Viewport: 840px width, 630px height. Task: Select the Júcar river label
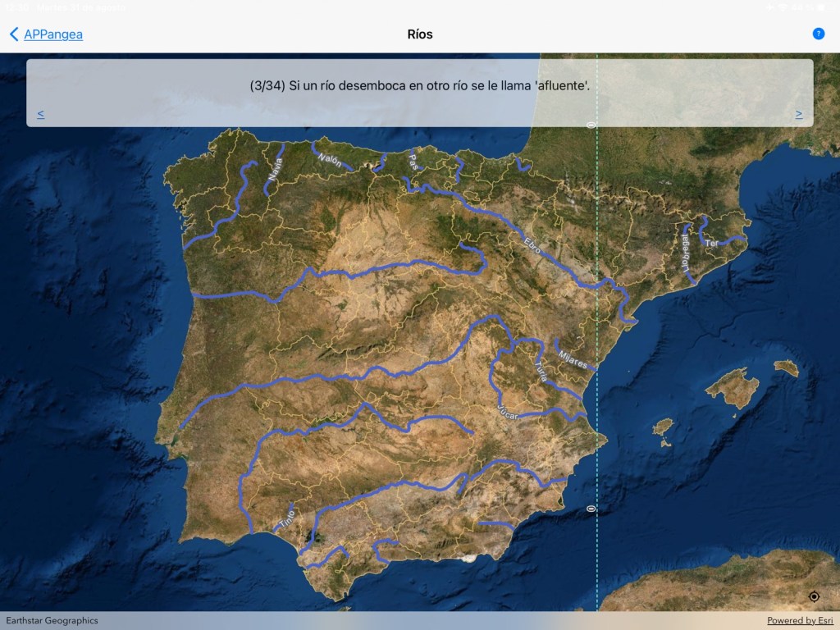pos(507,413)
